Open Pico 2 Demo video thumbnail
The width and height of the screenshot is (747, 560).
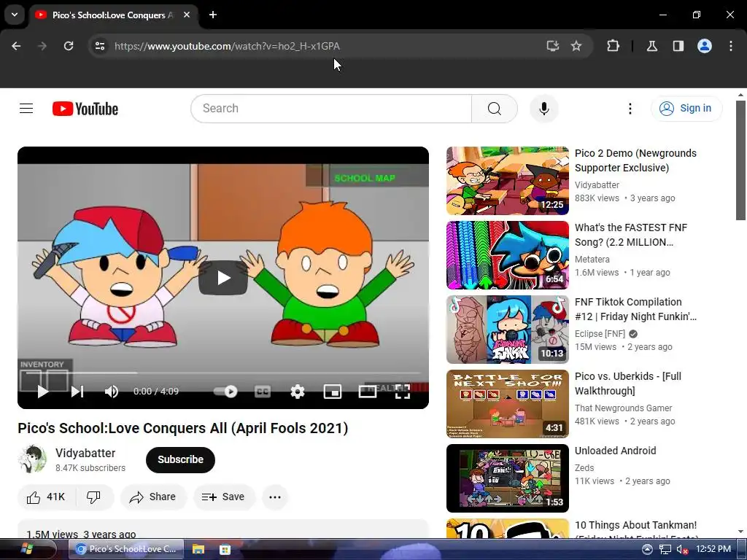[508, 181]
